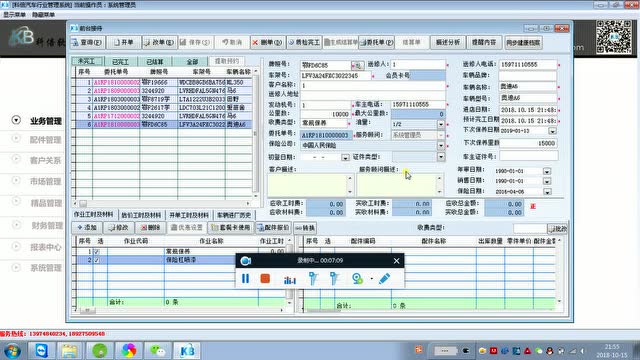Open the 证件类型 dropdown
The width and height of the screenshot is (640, 360).
441,157
